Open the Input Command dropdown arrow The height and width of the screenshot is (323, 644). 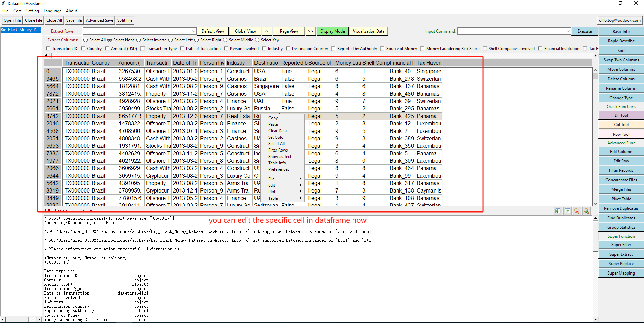point(568,31)
